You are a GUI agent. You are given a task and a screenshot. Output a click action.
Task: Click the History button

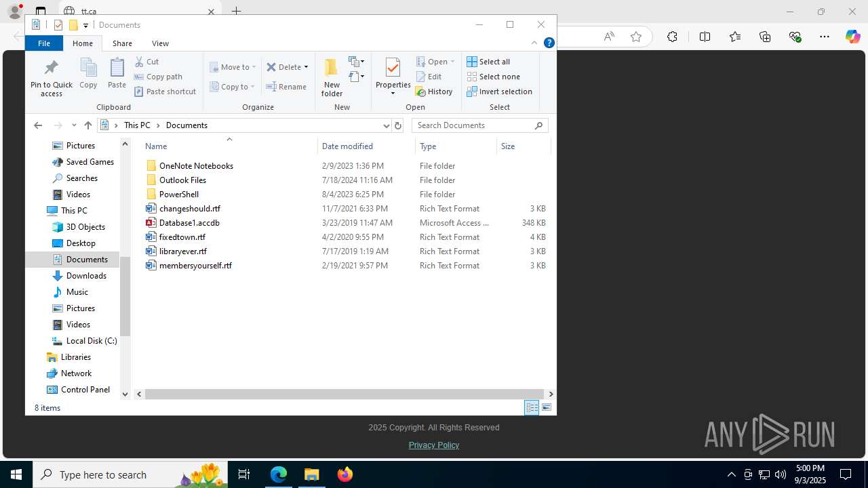click(434, 91)
